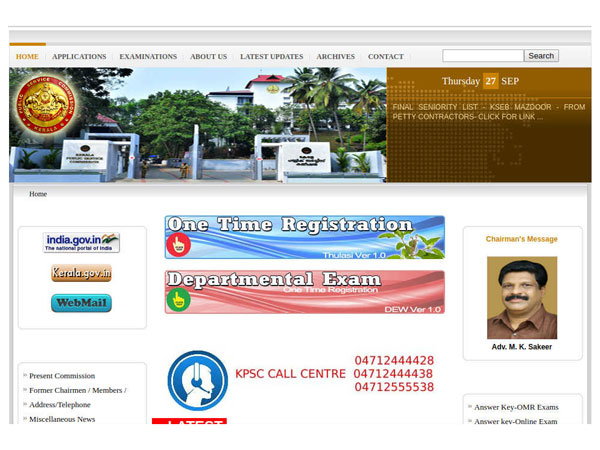Open the india.gov.in national portal badge

[x=81, y=243]
